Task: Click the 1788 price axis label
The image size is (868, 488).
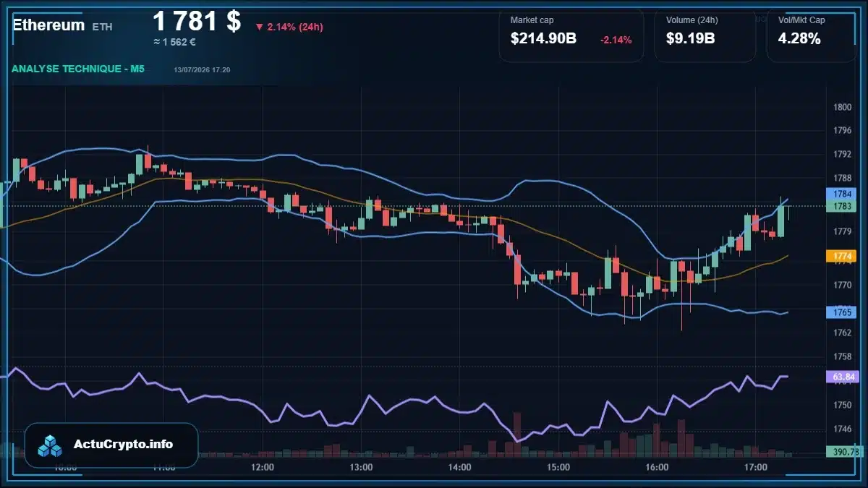Action: 843,178
